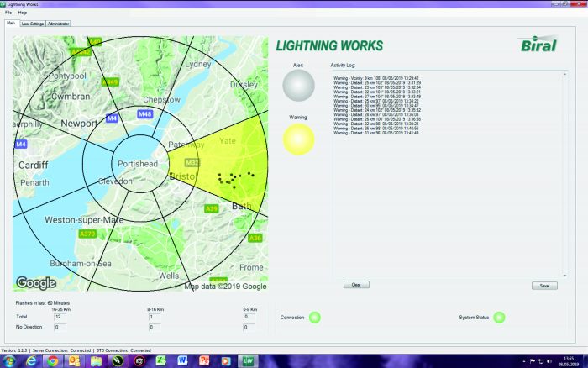Click the yellow Warning indicator light
Image resolution: width=588 pixels, height=368 pixels.
point(297,139)
